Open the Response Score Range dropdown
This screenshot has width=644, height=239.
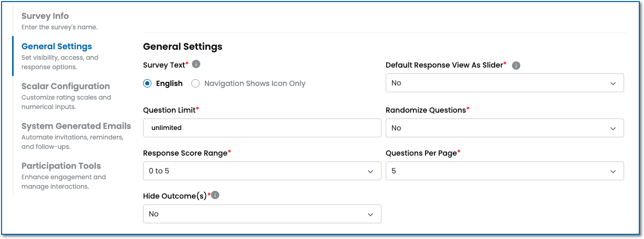pyautogui.click(x=261, y=171)
